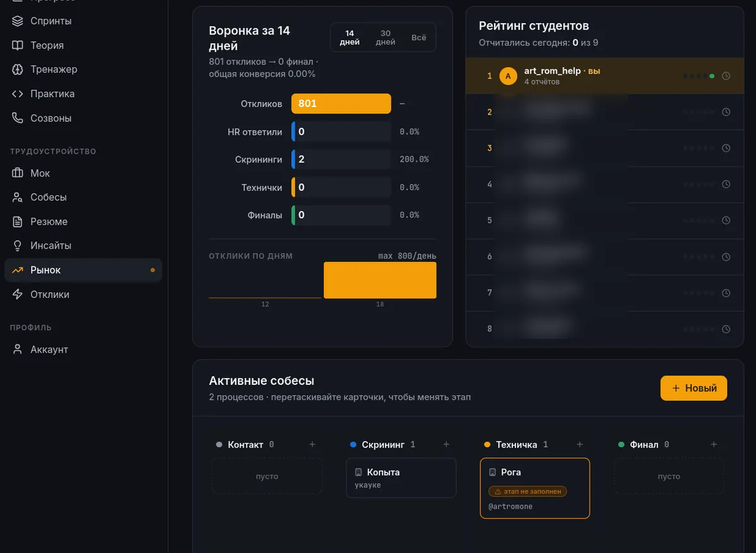Image resolution: width=756 pixels, height=553 pixels.
Task: Click the Практика code brackets icon
Action: [x=18, y=94]
